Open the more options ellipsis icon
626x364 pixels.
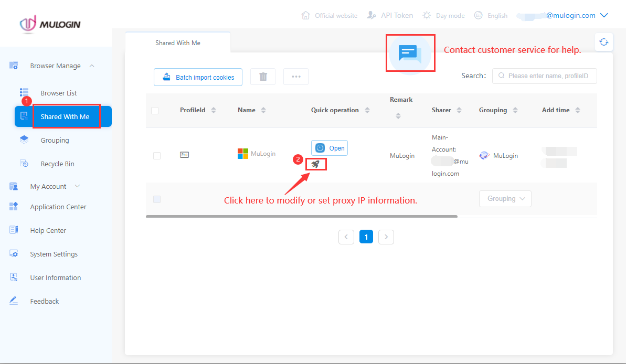coord(295,76)
